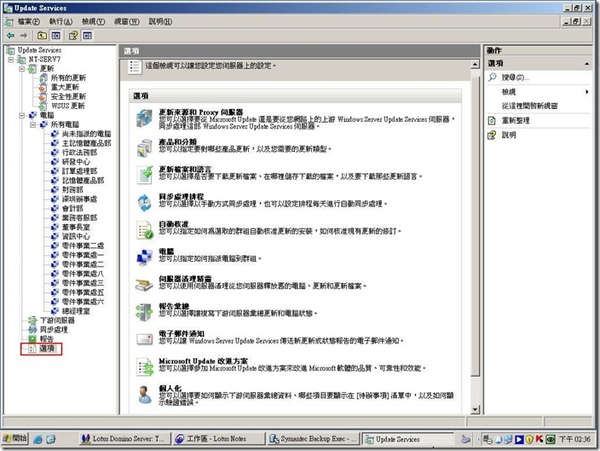
Task: Open the 更新檔案和語言 option icon
Action: coord(144,174)
